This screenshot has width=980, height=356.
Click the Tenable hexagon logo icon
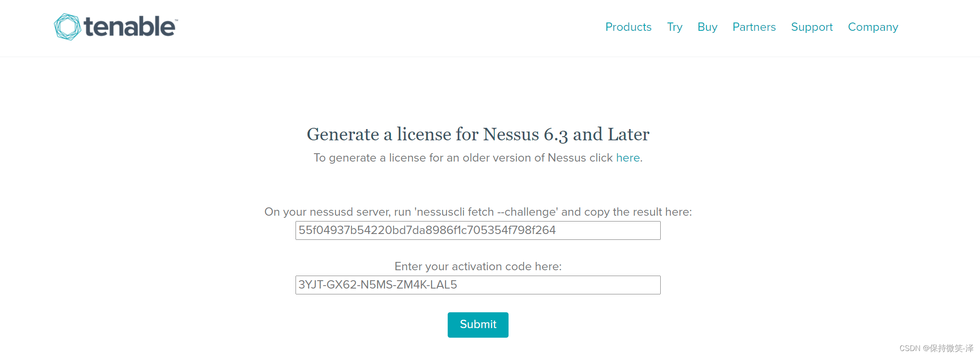click(x=67, y=27)
